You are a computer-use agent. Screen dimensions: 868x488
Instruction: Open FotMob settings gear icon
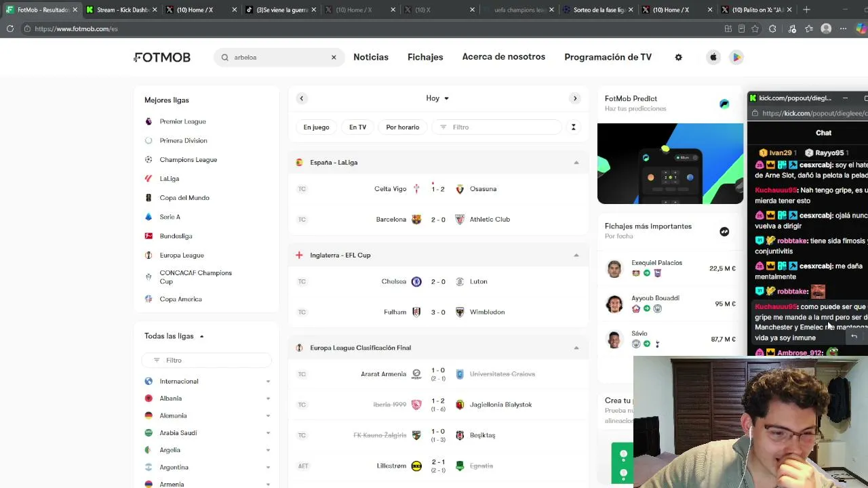pos(678,58)
